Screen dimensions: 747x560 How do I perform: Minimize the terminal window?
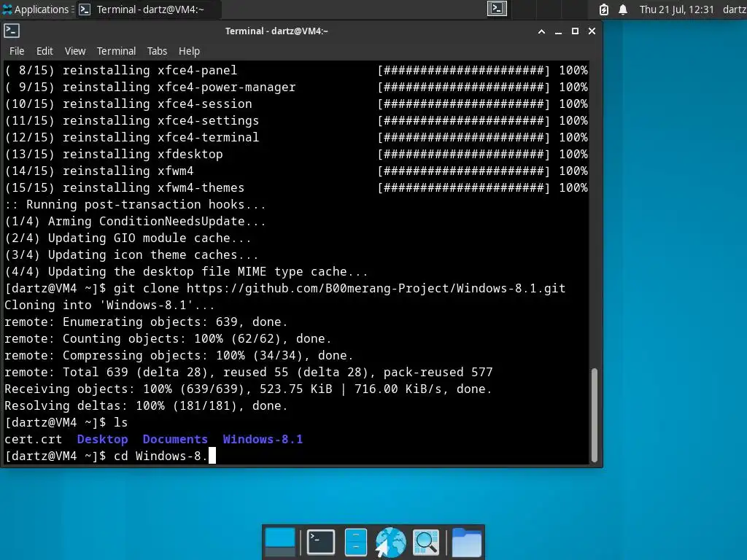coord(558,31)
